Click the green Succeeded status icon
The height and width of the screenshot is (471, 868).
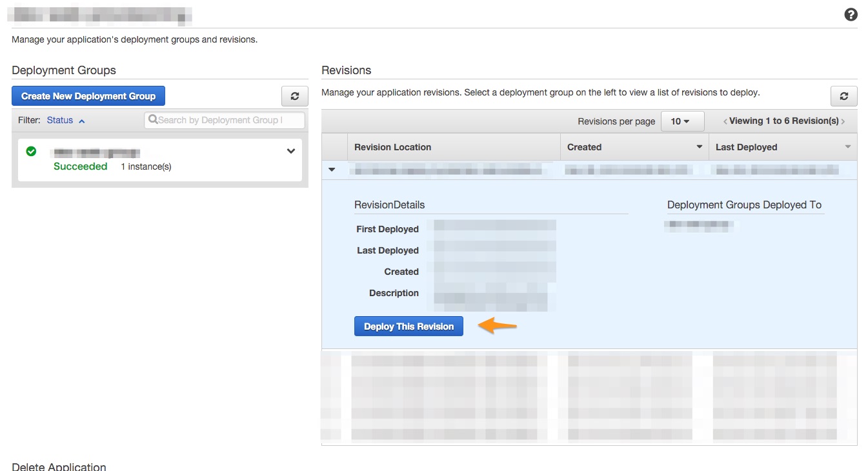[31, 151]
